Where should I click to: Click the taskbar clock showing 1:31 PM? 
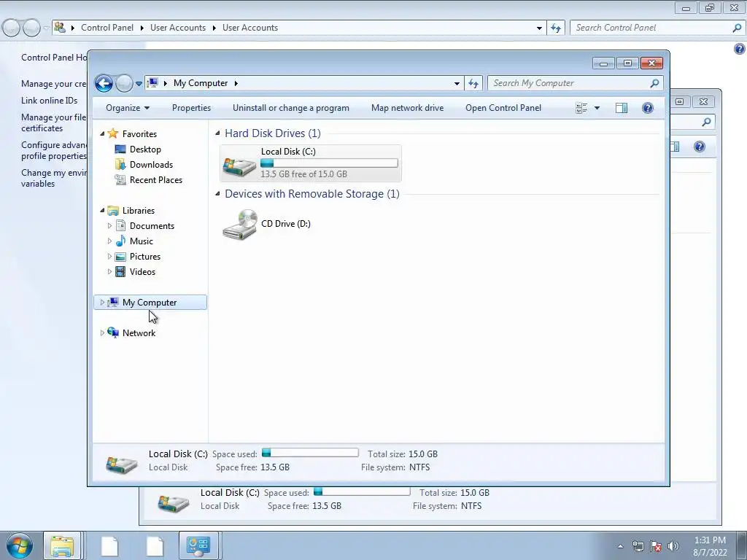pyautogui.click(x=710, y=546)
